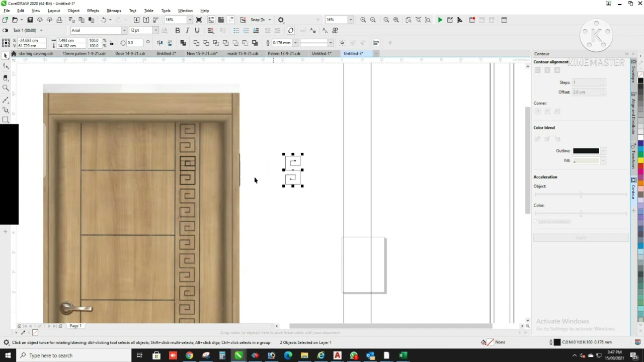644x362 pixels.
Task: Apply Bold text formatting
Action: [x=178, y=31]
